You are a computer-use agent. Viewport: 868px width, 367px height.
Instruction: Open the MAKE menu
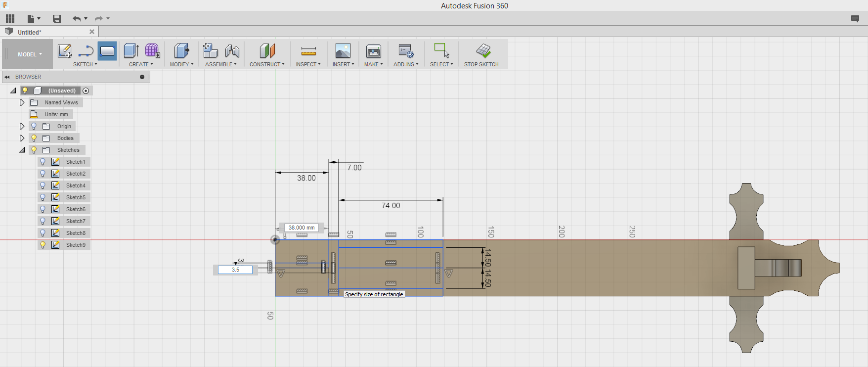click(374, 64)
